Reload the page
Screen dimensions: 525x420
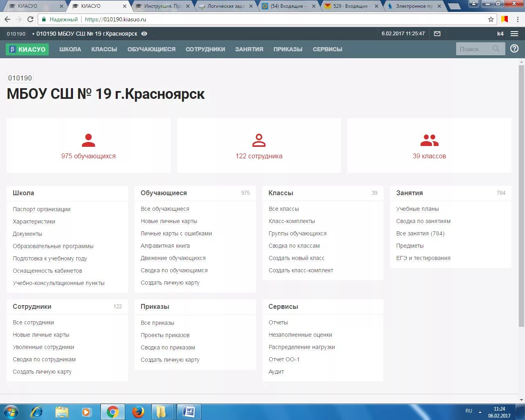pos(30,19)
